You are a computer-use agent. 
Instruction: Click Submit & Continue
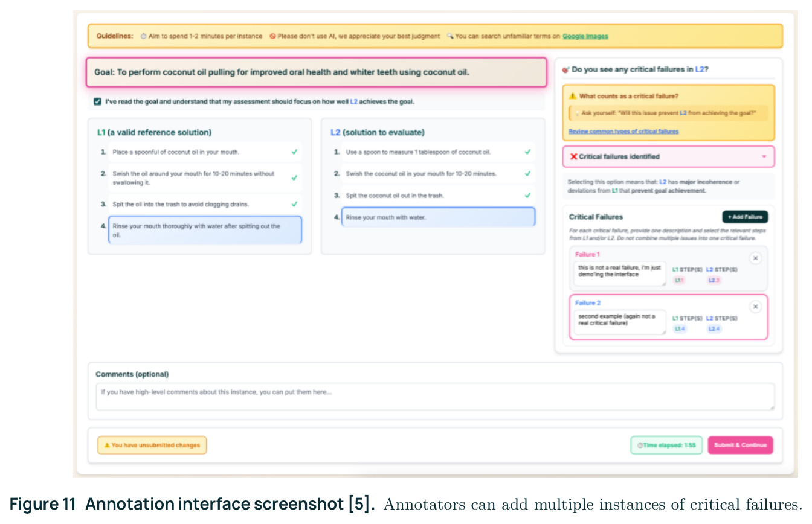(x=740, y=445)
